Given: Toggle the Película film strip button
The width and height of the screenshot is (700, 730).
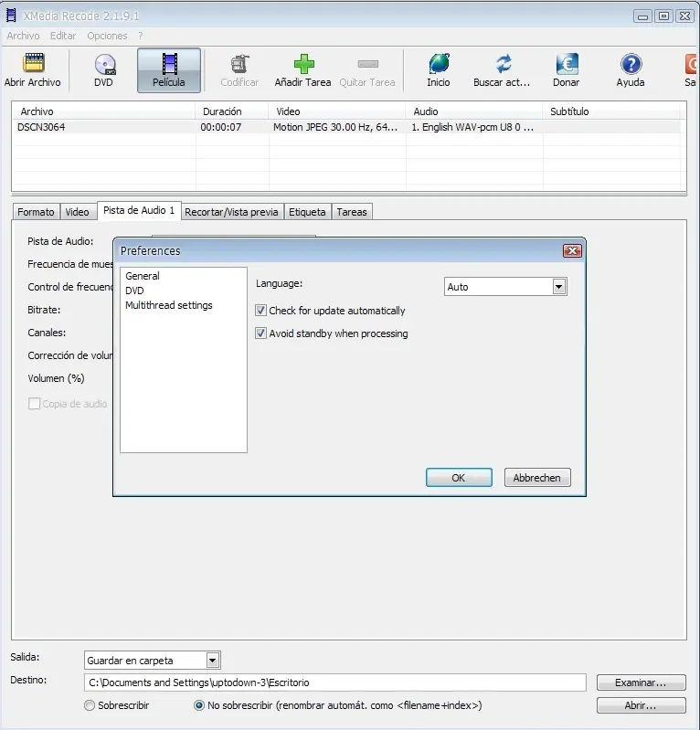Looking at the screenshot, I should click(169, 70).
